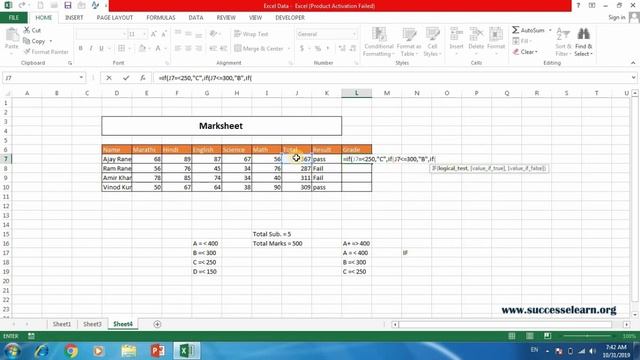This screenshot has width=640, height=360.
Task: Open the Borders dropdown
Action: click(129, 49)
